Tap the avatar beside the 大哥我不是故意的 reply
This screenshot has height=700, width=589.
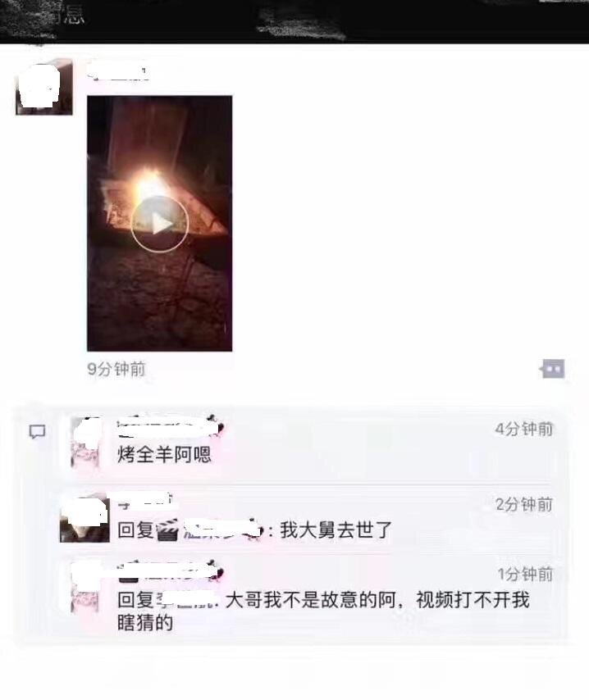coord(85,588)
